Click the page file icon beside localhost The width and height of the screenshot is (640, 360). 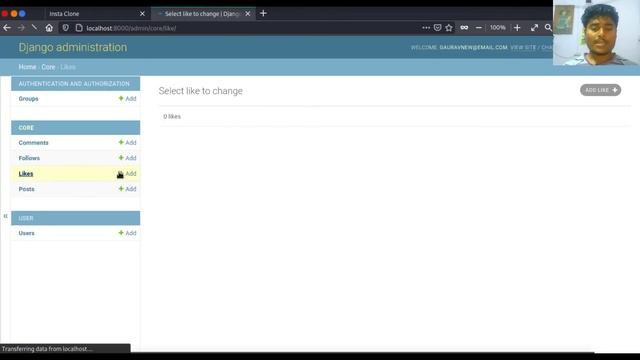[79, 28]
